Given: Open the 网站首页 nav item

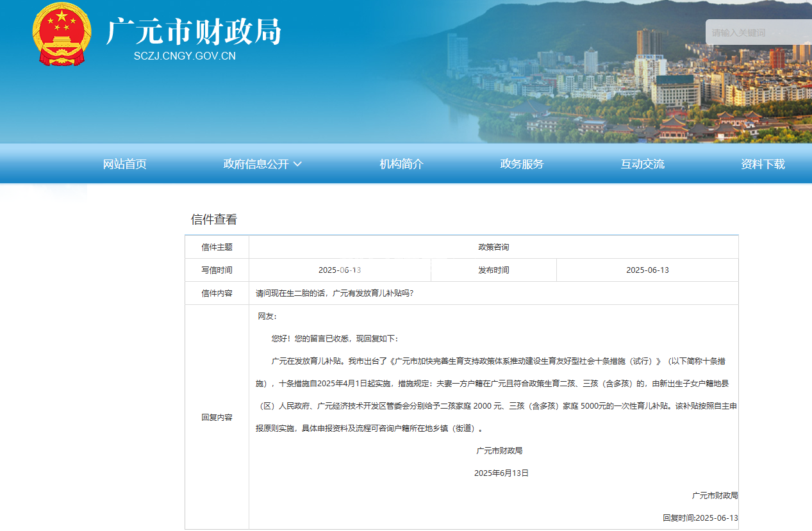Looking at the screenshot, I should tap(124, 164).
